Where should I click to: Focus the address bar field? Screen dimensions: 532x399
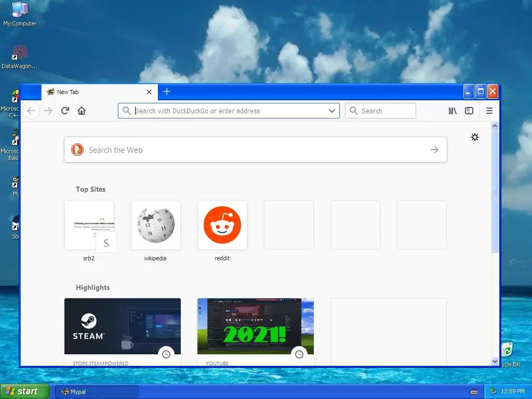tap(229, 111)
